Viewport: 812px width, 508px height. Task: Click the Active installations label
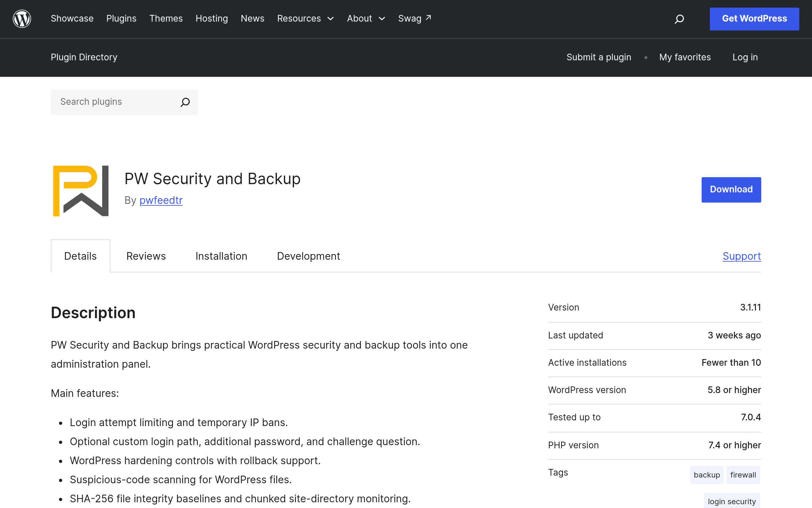click(x=587, y=363)
